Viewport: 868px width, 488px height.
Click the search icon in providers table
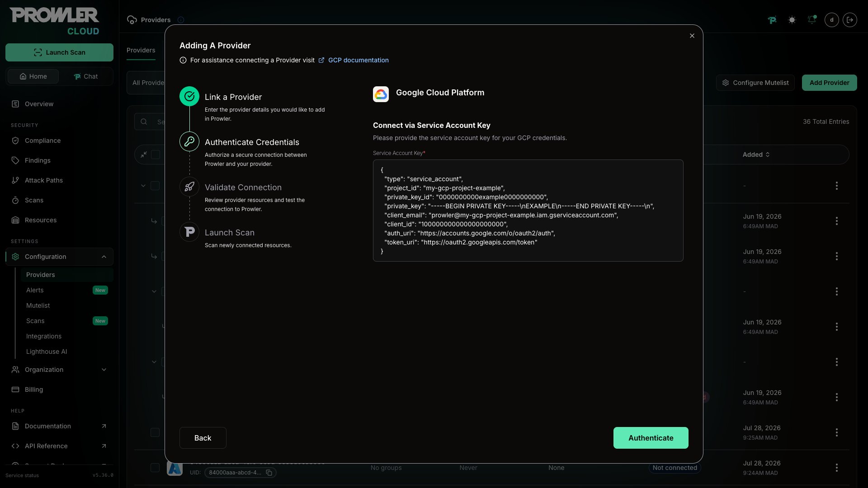coord(144,122)
